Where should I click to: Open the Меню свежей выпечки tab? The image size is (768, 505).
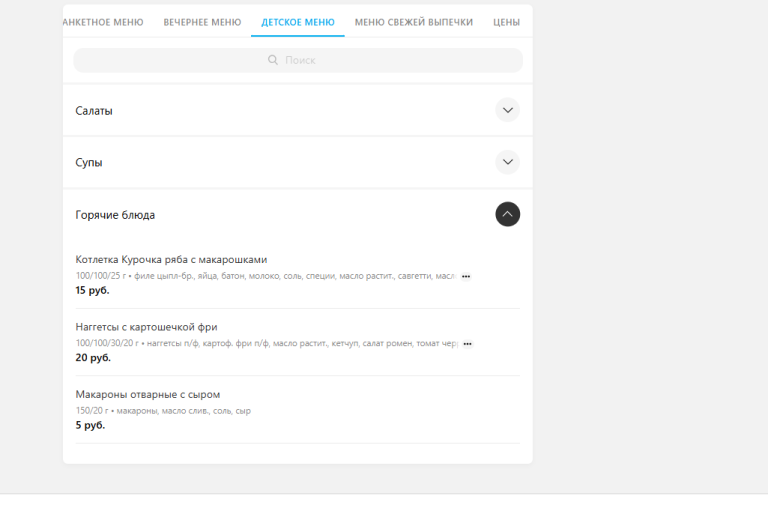click(x=414, y=22)
